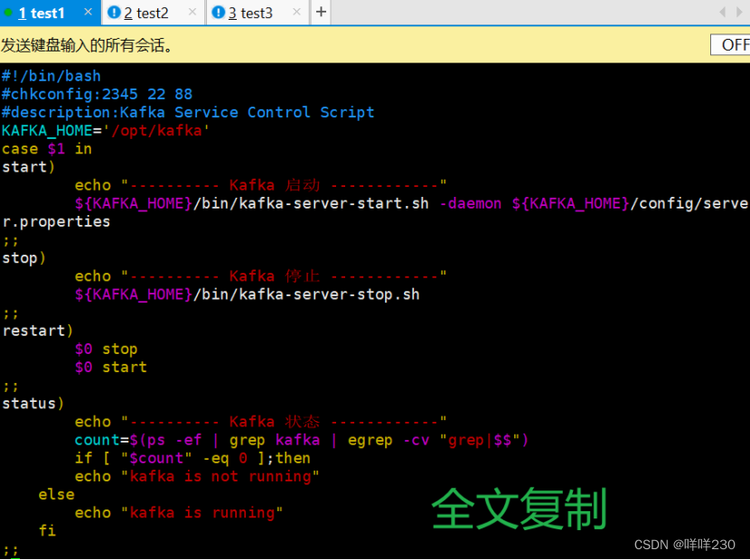The height and width of the screenshot is (560, 750).
Task: Click the 'else' keyword line
Action: tap(56, 494)
